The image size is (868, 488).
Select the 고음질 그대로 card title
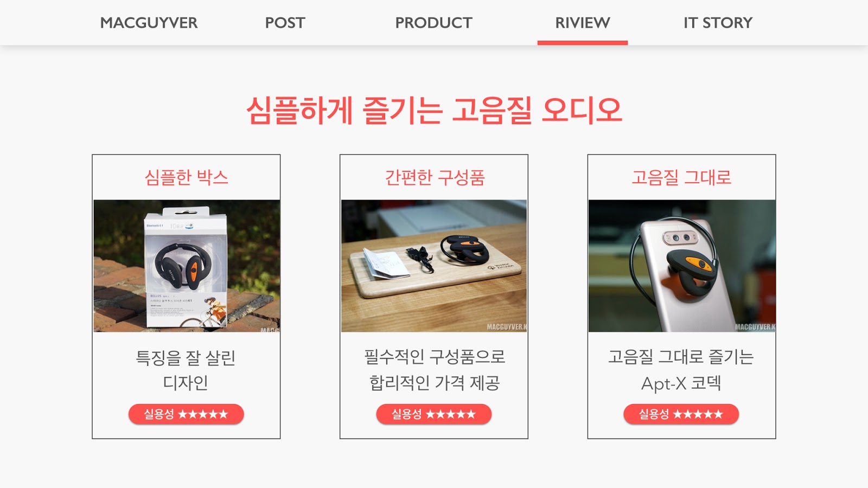[681, 177]
